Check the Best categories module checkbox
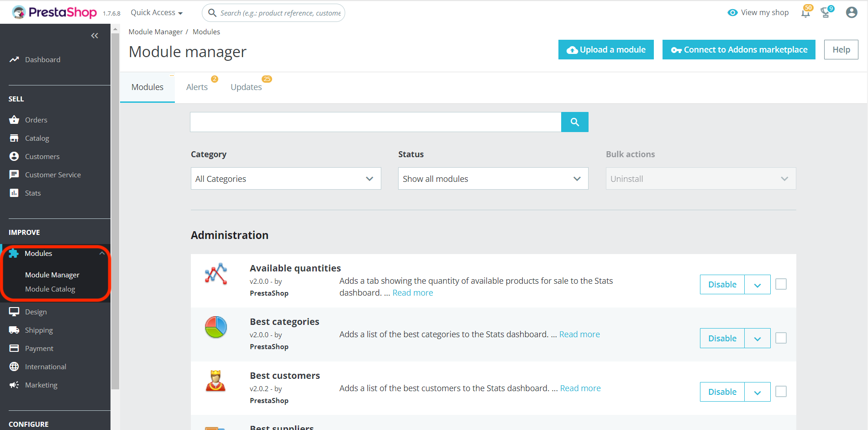Image resolution: width=868 pixels, height=430 pixels. coord(781,338)
